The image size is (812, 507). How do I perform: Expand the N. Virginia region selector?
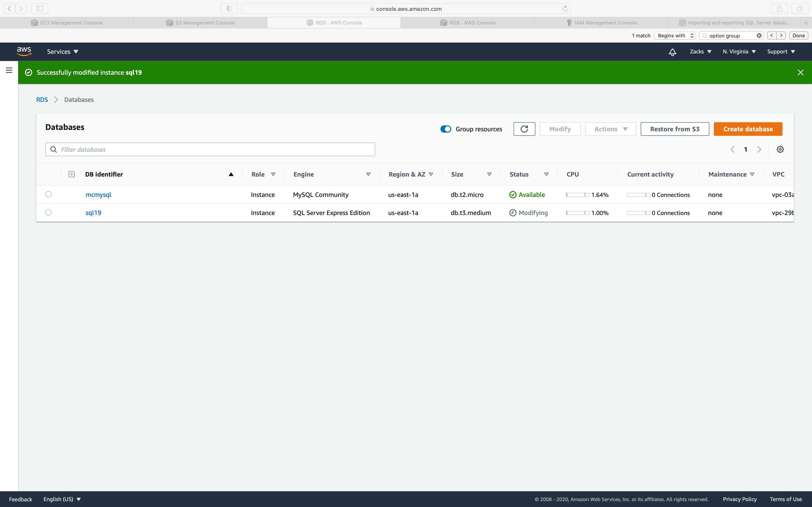[739, 52]
